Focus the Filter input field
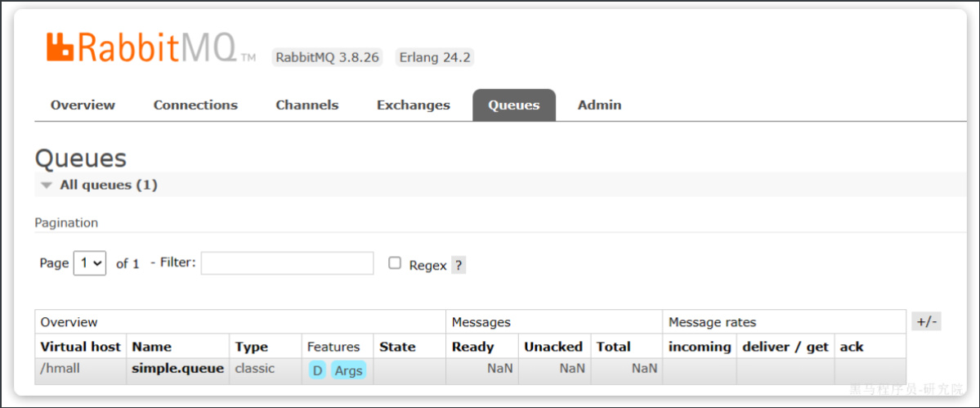 pos(287,263)
